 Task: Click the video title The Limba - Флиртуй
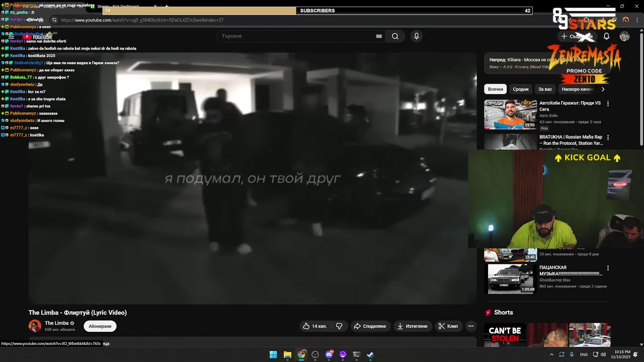click(77, 313)
